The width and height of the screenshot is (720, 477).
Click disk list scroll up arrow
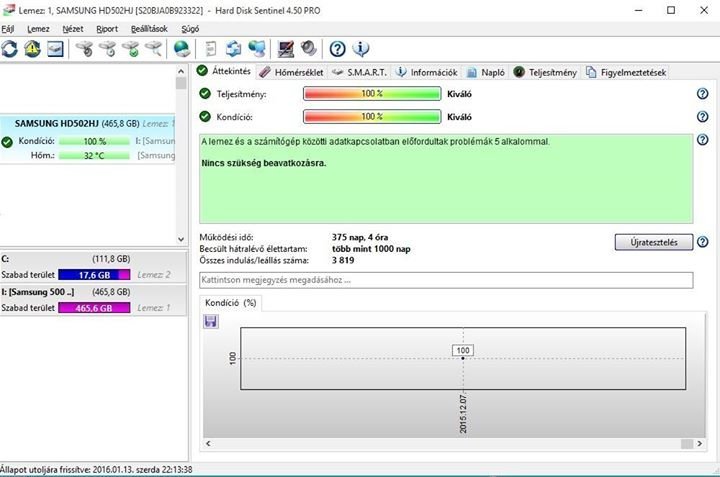click(x=181, y=71)
